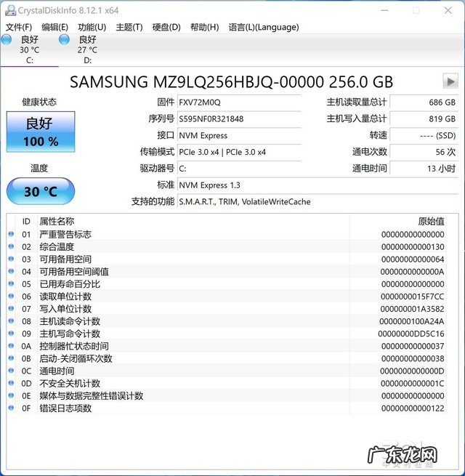Open the 语言(L)(Language) menu

coord(264,28)
